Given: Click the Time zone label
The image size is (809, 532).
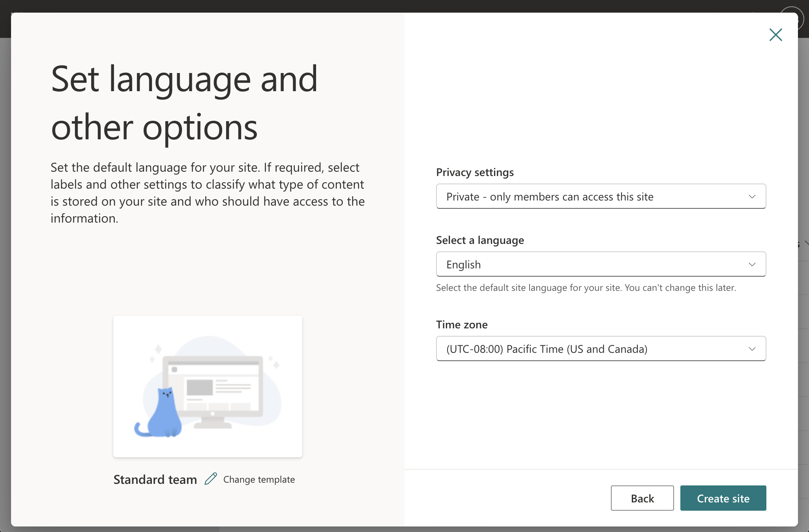Looking at the screenshot, I should click(x=462, y=325).
